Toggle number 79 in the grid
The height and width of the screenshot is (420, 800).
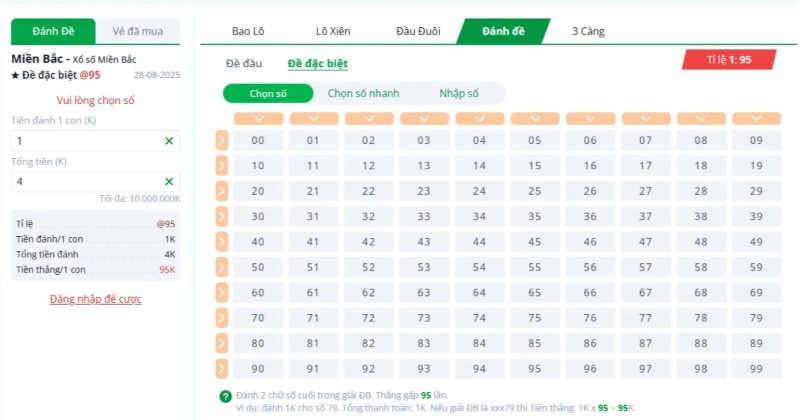click(755, 318)
